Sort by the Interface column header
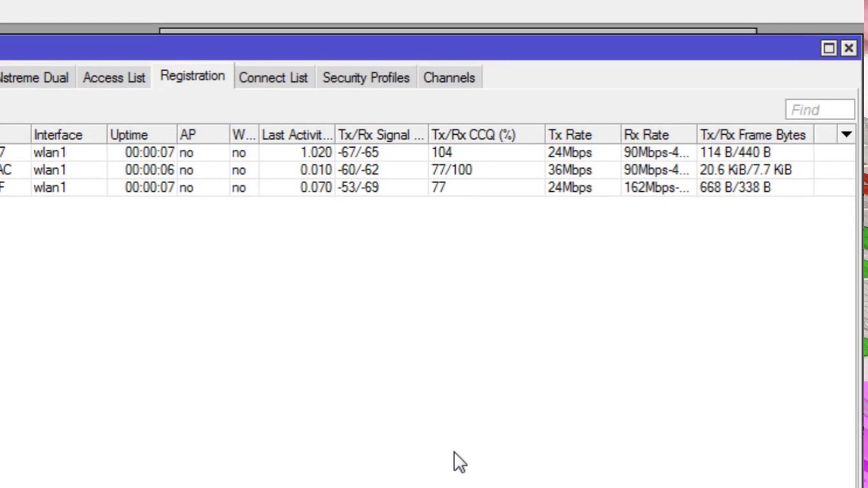This screenshot has height=488, width=868. [x=69, y=135]
